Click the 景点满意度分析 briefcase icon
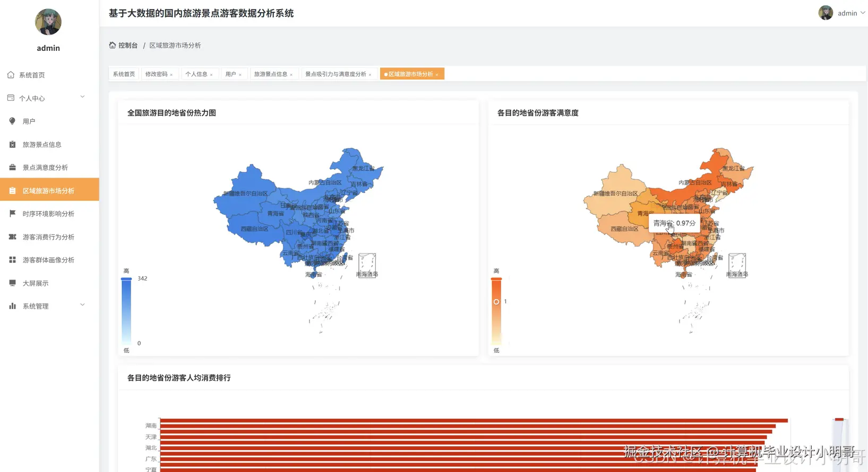 coord(12,168)
